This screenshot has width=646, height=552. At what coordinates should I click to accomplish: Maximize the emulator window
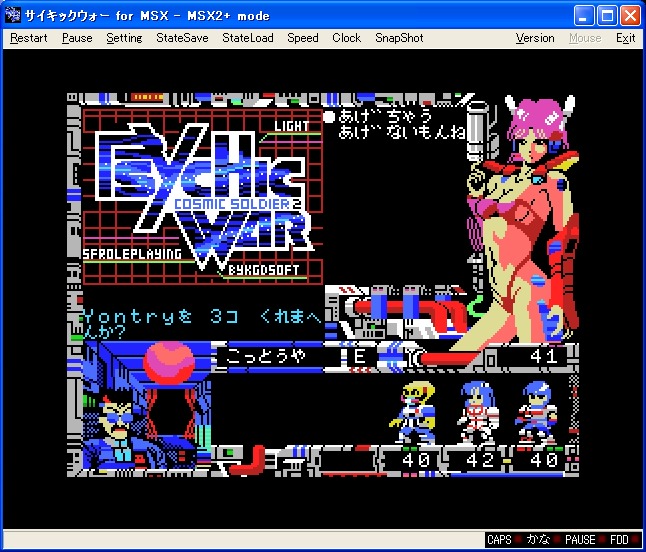pos(607,15)
